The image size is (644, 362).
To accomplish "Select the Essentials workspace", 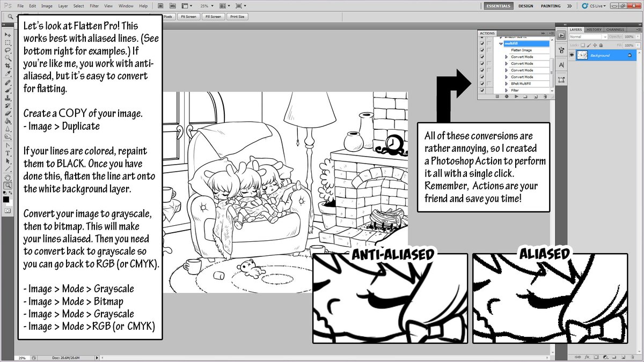I will tap(499, 6).
